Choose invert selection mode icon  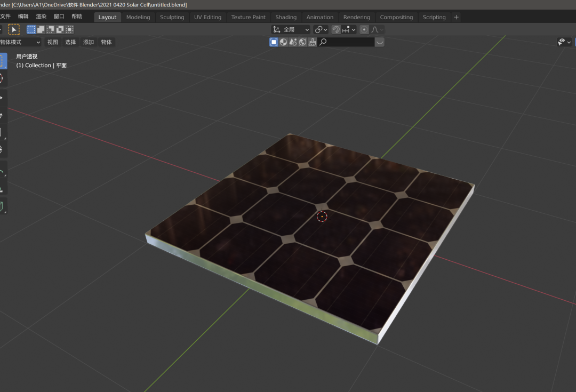click(x=60, y=29)
